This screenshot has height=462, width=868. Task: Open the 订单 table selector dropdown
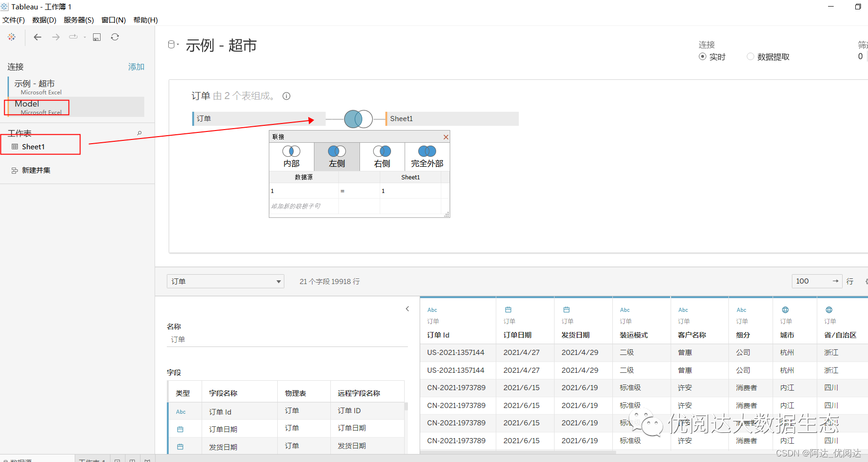[226, 281]
